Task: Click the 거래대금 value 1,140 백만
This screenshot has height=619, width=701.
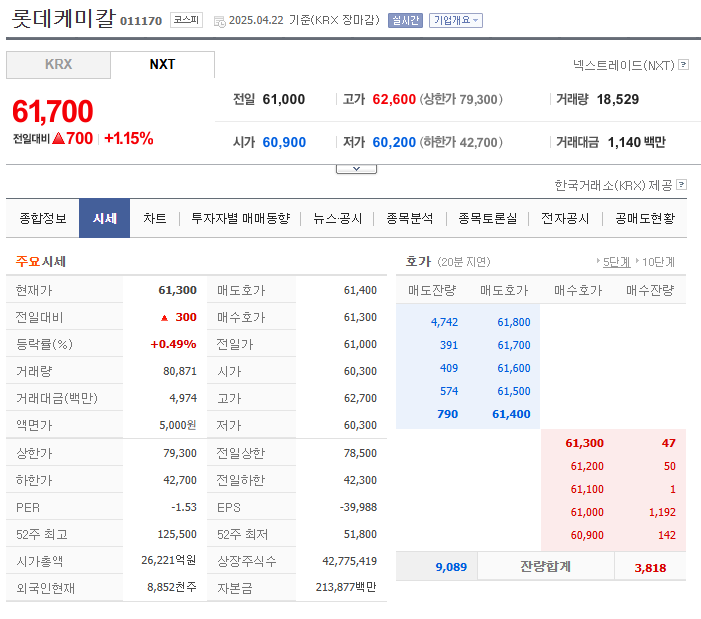Action: [x=637, y=142]
